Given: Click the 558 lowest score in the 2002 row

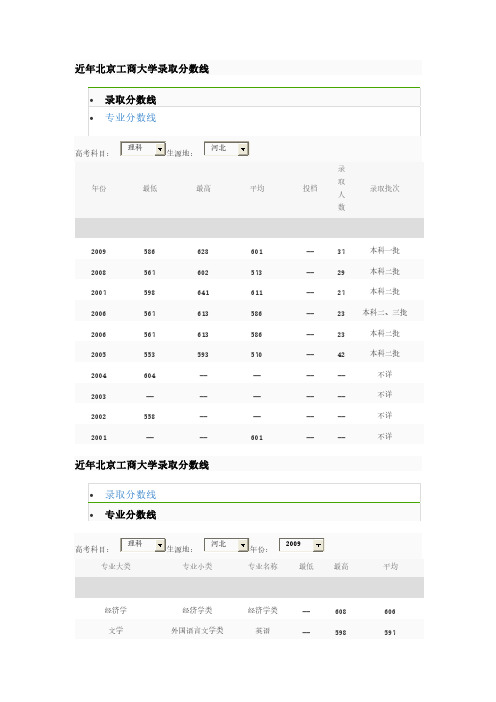Looking at the screenshot, I should pyautogui.click(x=150, y=417).
